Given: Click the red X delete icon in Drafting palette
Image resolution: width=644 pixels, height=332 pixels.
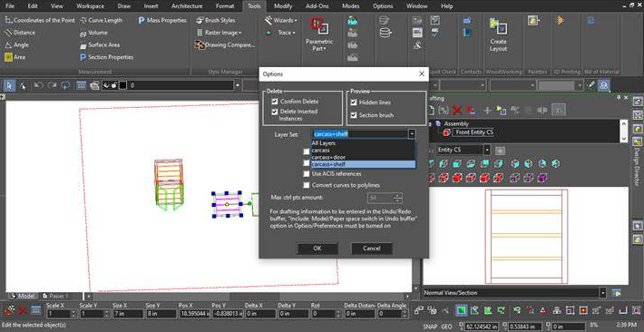Looking at the screenshot, I should [x=457, y=110].
